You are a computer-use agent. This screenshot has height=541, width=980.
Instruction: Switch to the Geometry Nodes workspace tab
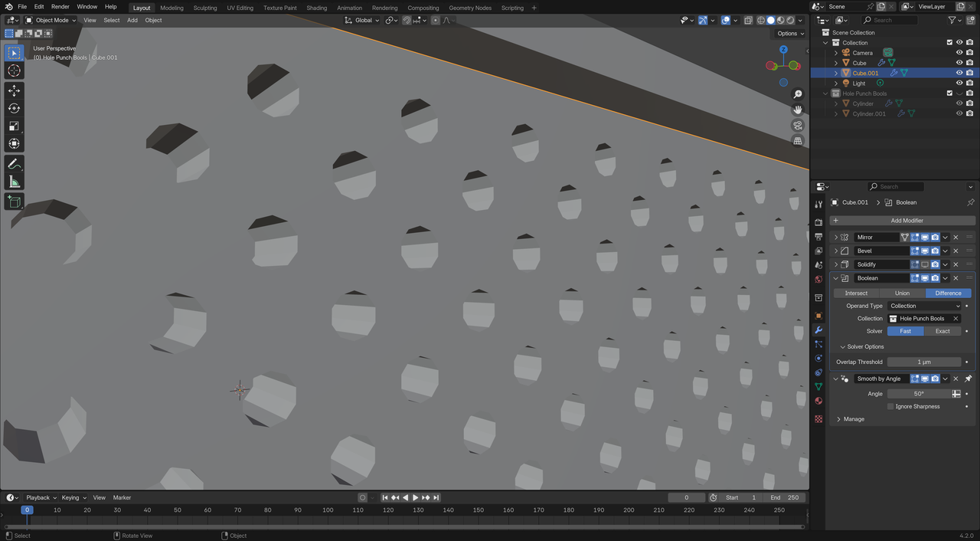[470, 8]
